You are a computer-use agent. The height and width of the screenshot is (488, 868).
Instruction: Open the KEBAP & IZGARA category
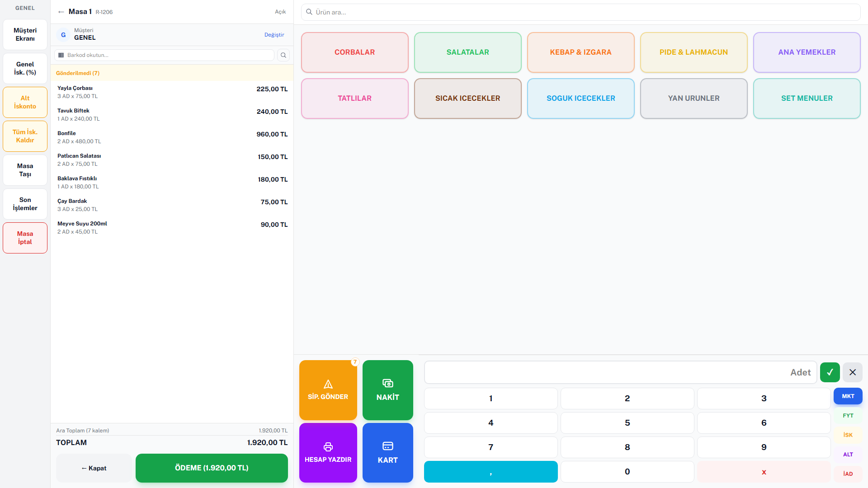(581, 52)
